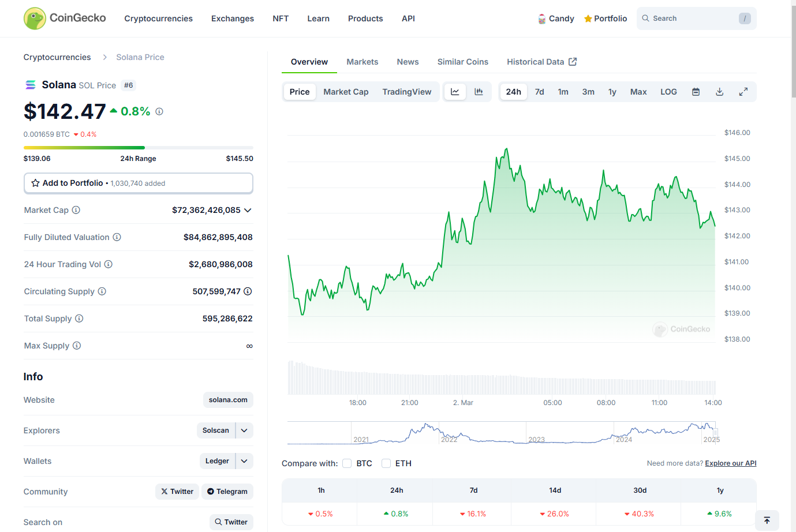The image size is (796, 532).
Task: Expand Market Cap dropdown chevron
Action: tap(248, 210)
